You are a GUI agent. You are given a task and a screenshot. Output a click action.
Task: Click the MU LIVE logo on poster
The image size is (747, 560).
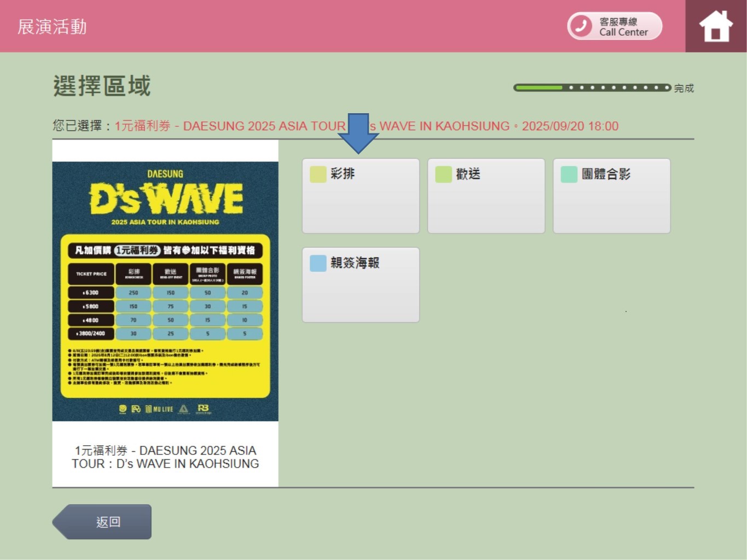[159, 409]
